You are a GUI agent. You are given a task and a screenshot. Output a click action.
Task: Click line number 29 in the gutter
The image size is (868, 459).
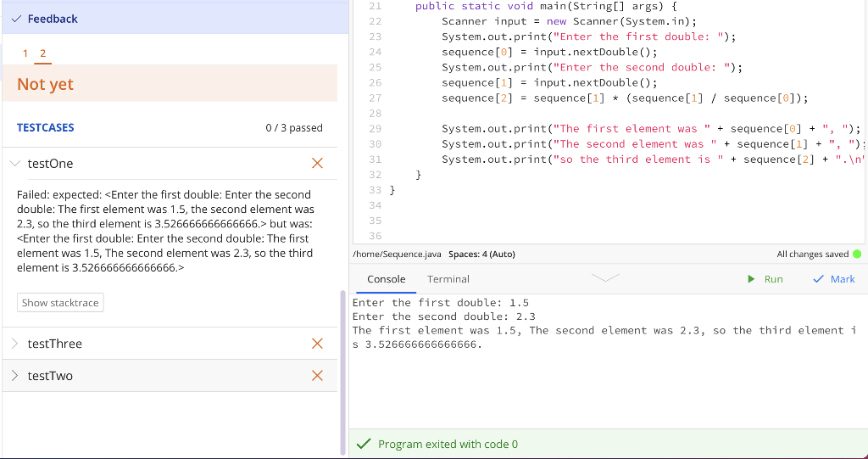[x=375, y=129]
